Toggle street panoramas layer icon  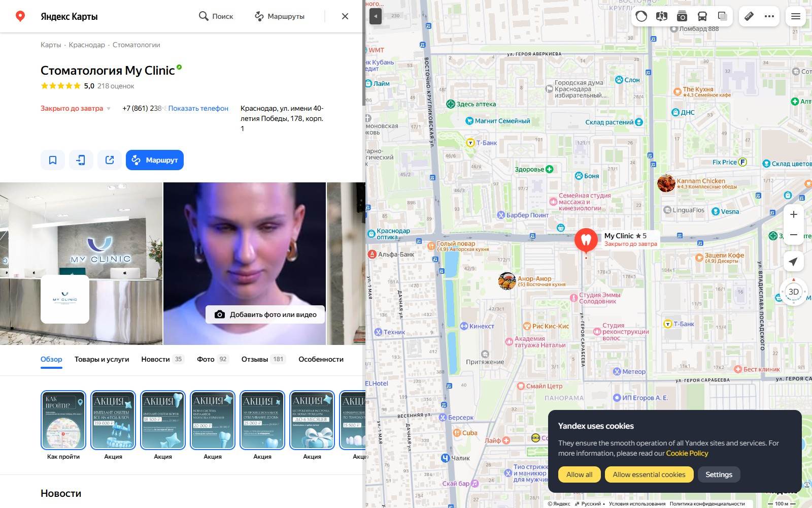tap(662, 16)
